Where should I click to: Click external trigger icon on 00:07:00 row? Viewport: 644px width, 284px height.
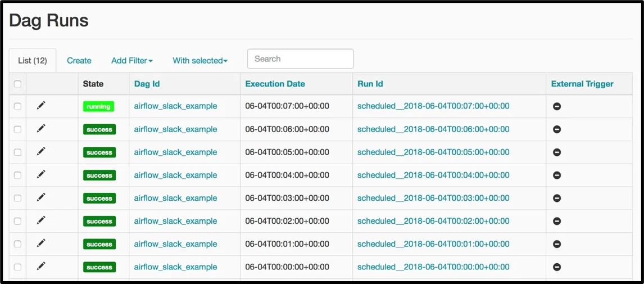coord(557,106)
